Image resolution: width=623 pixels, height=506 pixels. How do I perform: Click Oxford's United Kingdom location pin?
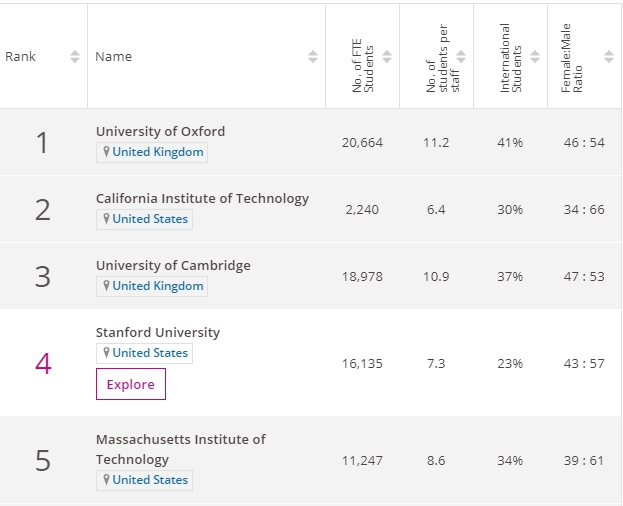click(107, 152)
